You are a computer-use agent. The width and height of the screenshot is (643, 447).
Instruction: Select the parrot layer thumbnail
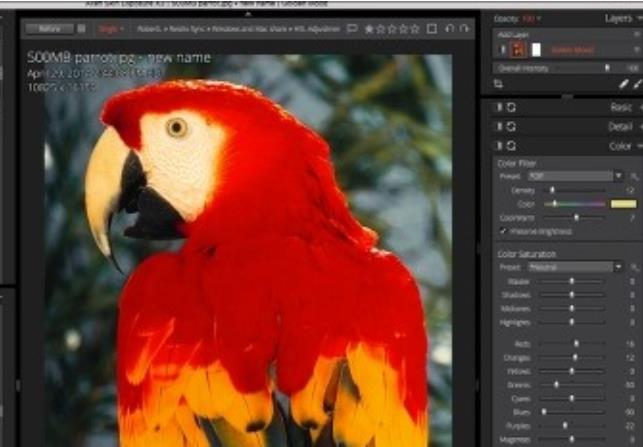tap(518, 50)
